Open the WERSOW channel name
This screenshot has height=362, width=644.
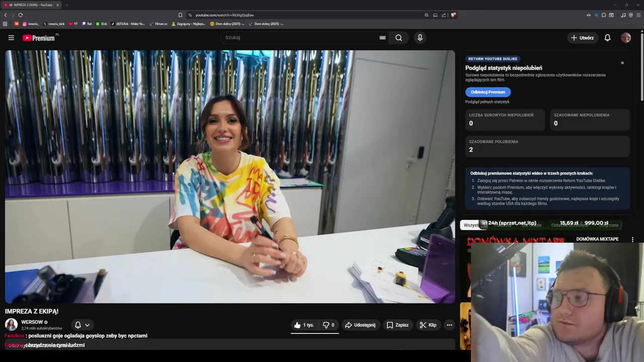tap(32, 322)
